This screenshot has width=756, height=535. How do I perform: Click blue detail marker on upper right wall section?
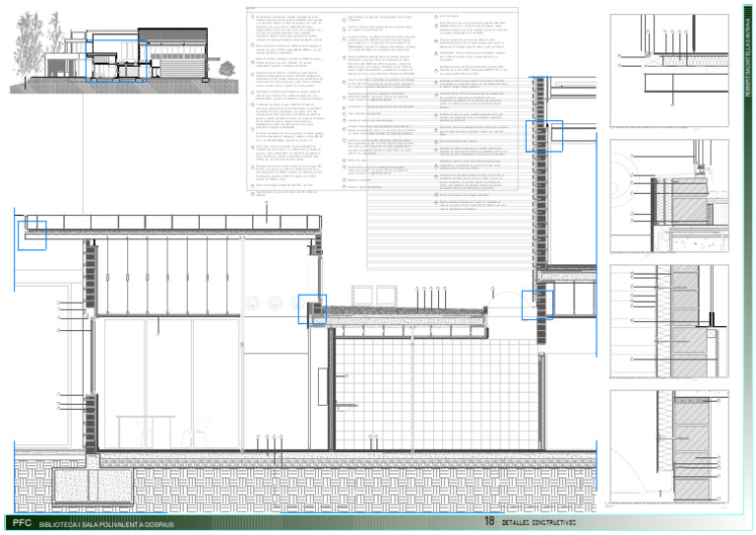pos(542,134)
